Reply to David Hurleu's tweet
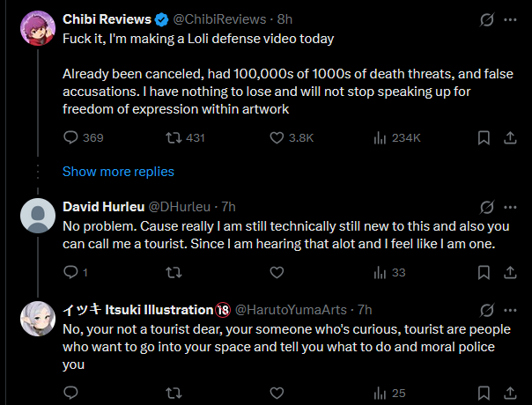532x405 pixels. [71, 272]
